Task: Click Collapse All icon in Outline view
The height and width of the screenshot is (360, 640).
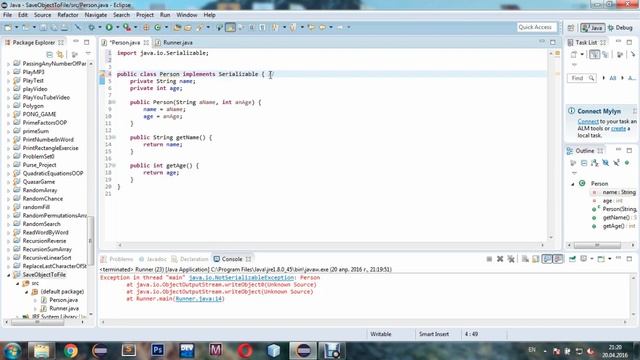Action: click(x=584, y=163)
